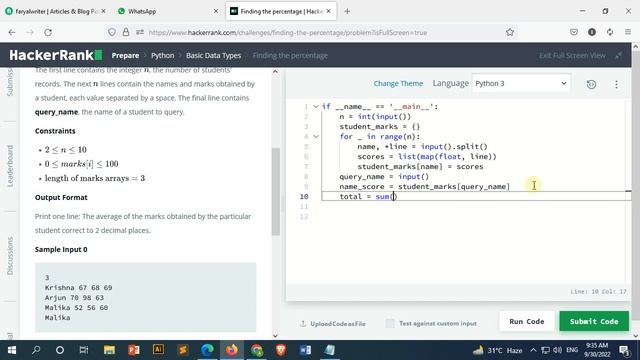640x360 pixels.
Task: Click the permissions icon beside the padlock
Action: click(x=140, y=32)
